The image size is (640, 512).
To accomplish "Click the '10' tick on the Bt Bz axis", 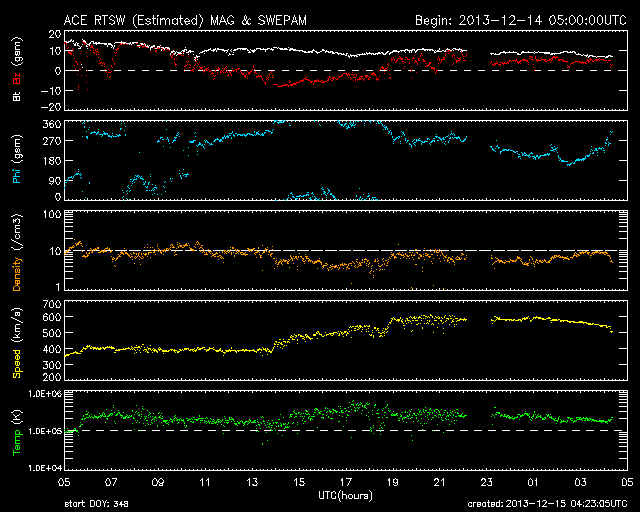I will pyautogui.click(x=55, y=51).
